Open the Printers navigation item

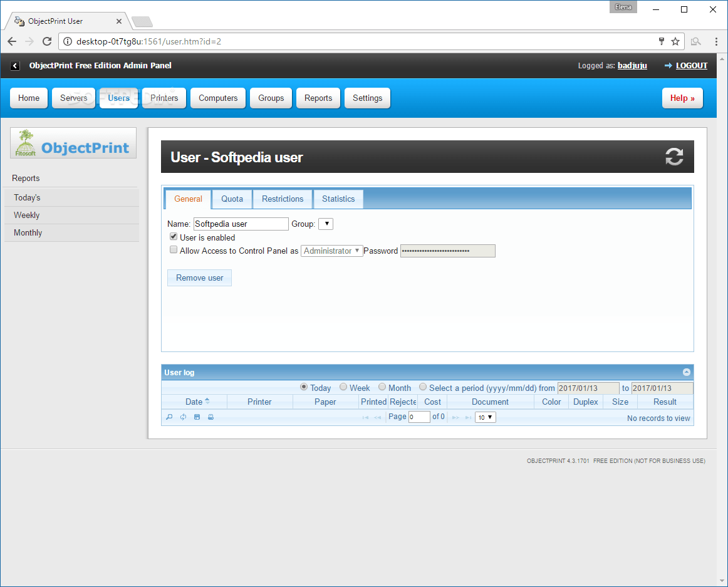click(164, 98)
